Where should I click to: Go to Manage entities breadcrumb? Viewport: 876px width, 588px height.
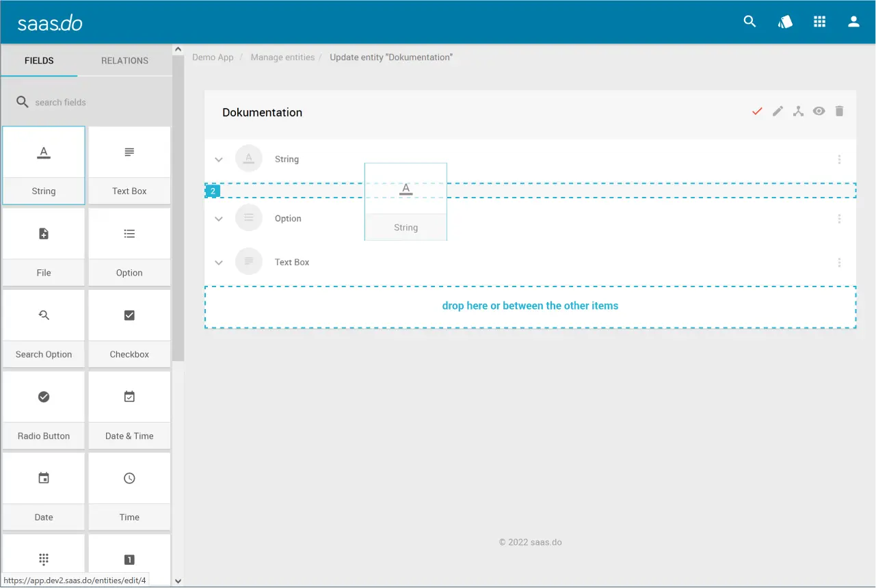[282, 57]
